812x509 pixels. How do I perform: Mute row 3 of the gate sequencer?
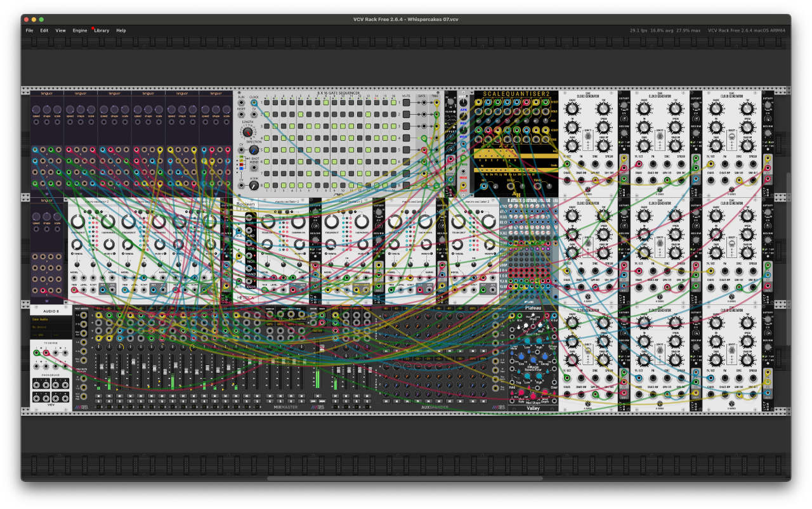pyautogui.click(x=407, y=126)
